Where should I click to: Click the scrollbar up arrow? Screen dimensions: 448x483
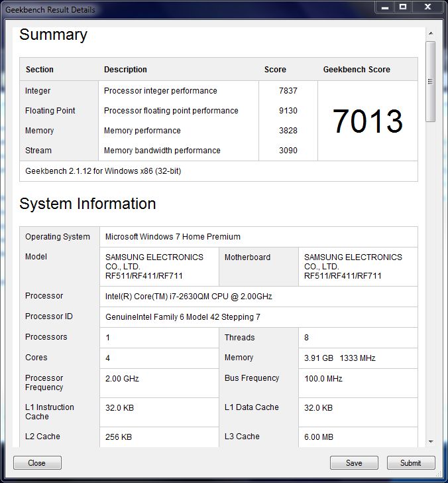(x=431, y=33)
